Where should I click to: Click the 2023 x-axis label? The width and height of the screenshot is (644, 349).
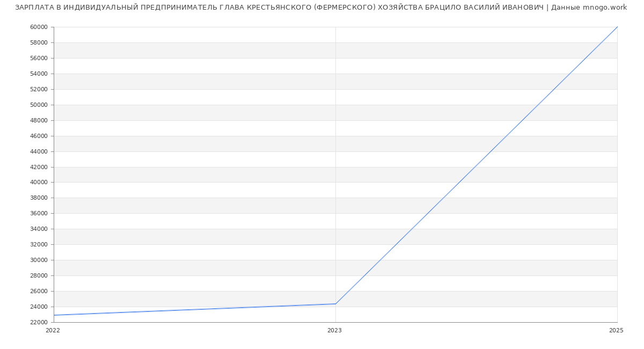point(334,330)
